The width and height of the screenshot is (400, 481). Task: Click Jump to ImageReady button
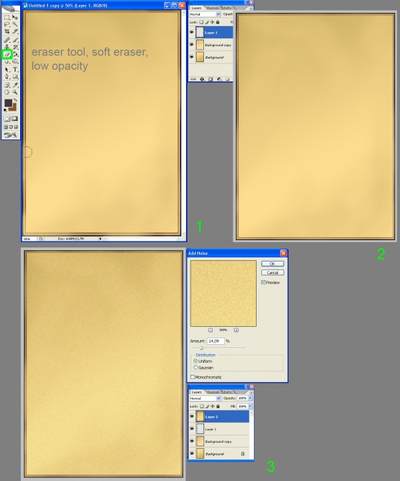coord(10,134)
